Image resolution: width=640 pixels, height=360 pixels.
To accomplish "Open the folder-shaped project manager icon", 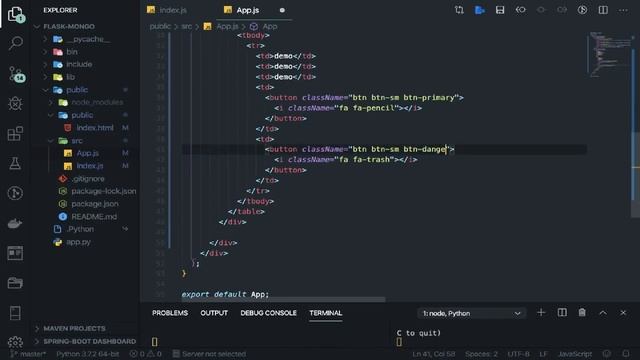I will tap(15, 283).
